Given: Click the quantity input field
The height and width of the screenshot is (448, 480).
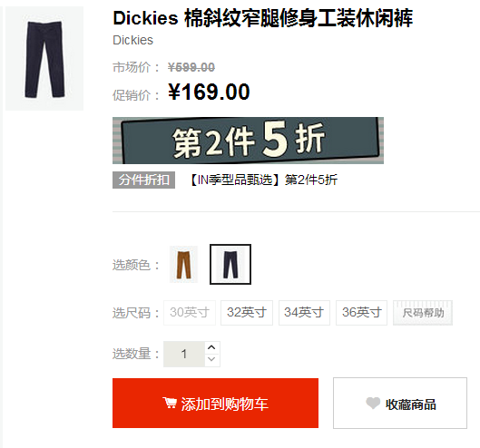Looking at the screenshot, I should 184,354.
